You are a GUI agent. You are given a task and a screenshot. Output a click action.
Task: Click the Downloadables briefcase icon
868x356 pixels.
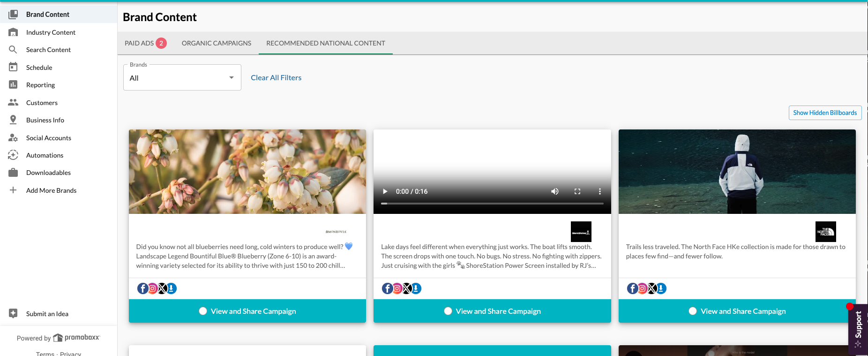click(13, 173)
